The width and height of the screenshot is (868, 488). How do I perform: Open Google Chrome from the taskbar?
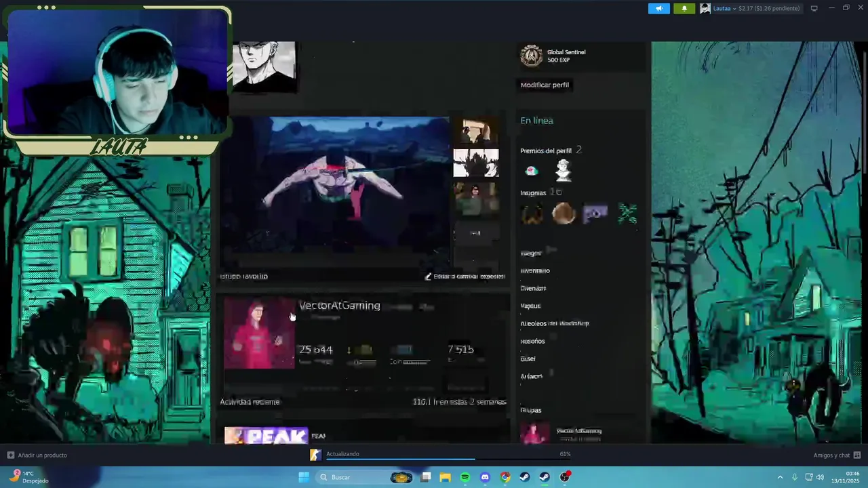(x=505, y=477)
